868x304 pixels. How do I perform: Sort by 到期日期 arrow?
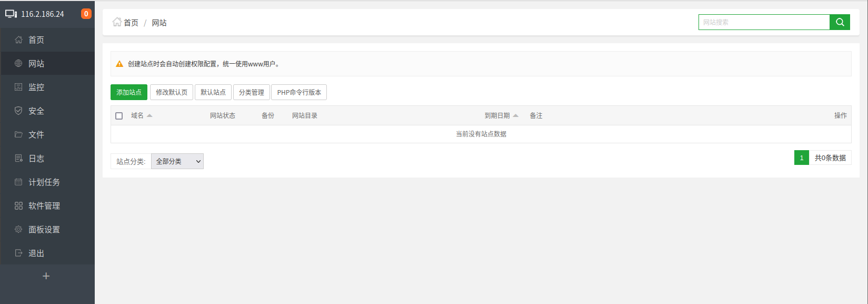coord(516,115)
